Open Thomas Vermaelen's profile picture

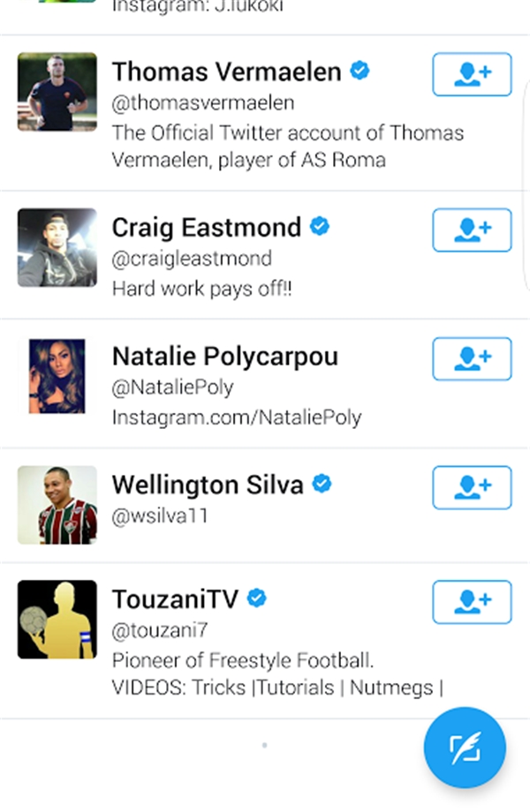click(57, 92)
